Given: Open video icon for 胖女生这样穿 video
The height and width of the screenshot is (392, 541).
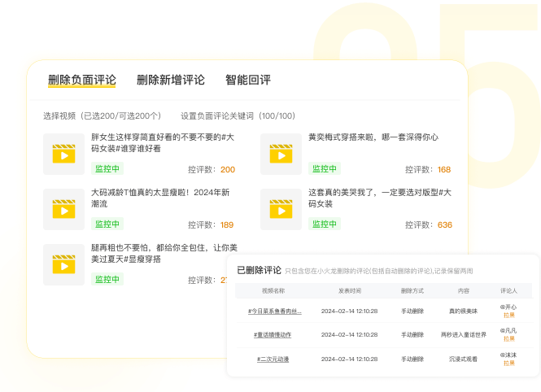Looking at the screenshot, I should 63,154.
